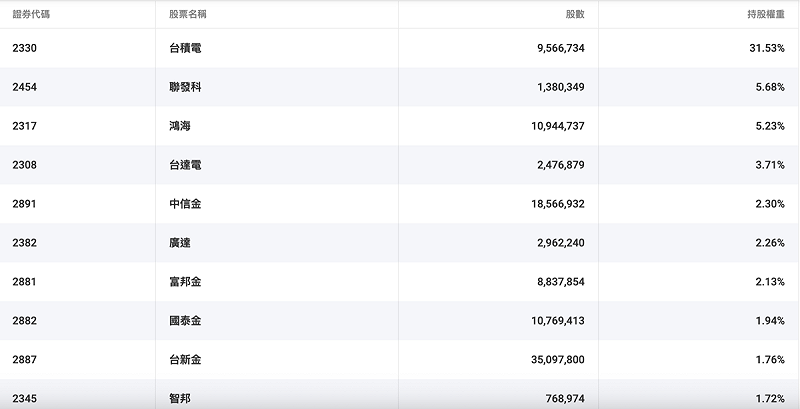Click stock code 2454

pyautogui.click(x=24, y=87)
